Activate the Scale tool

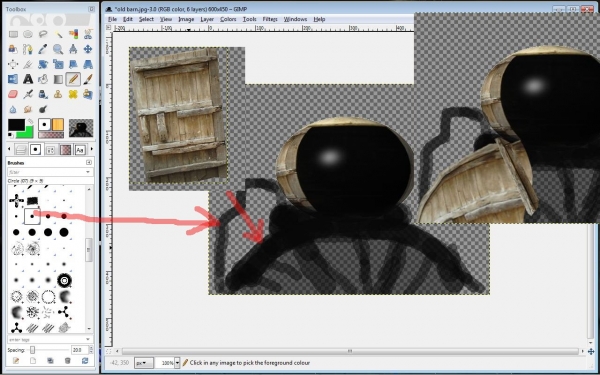[x=58, y=64]
